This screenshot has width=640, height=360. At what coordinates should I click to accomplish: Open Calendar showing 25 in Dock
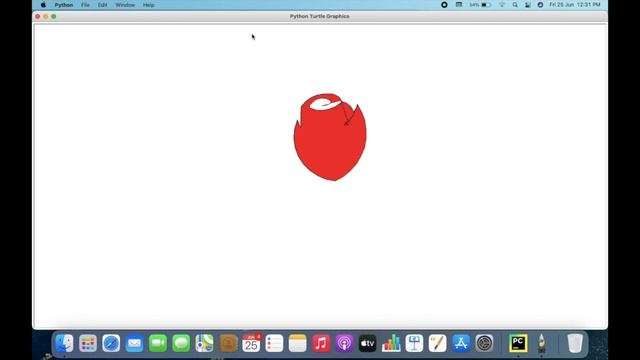pyautogui.click(x=251, y=343)
